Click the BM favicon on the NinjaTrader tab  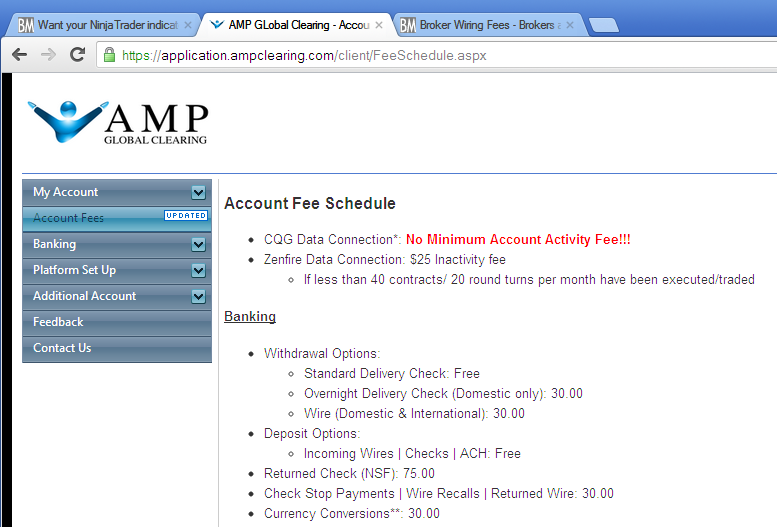(x=26, y=25)
